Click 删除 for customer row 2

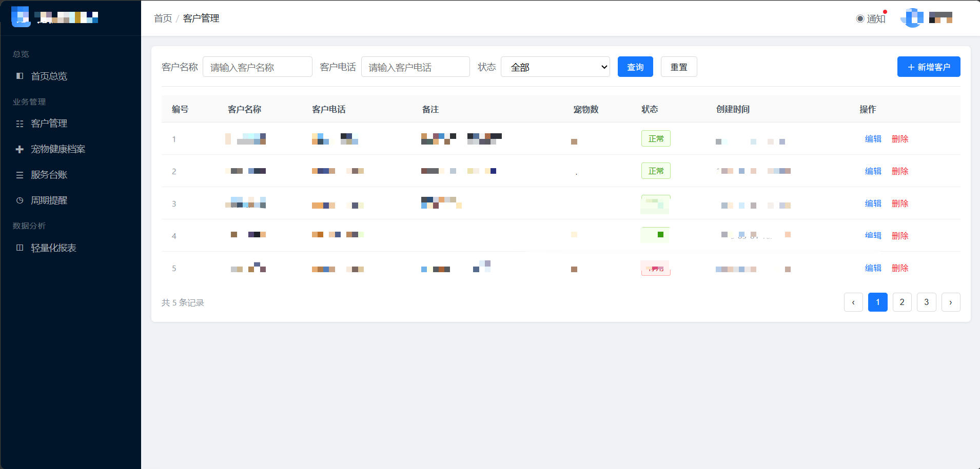point(900,171)
